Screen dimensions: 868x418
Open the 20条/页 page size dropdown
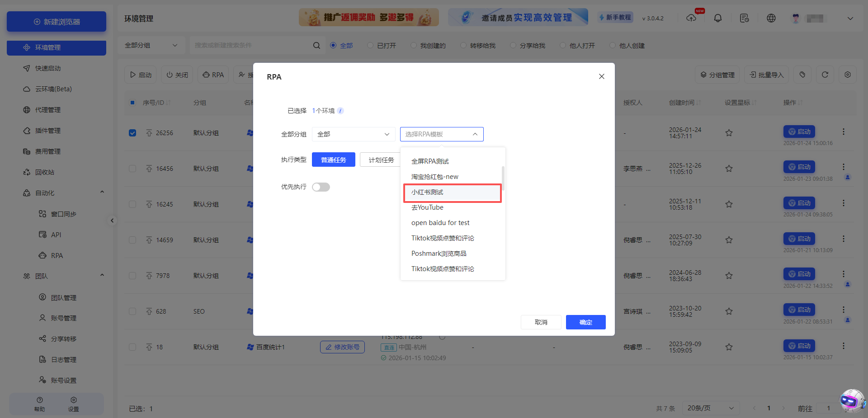[711, 408]
